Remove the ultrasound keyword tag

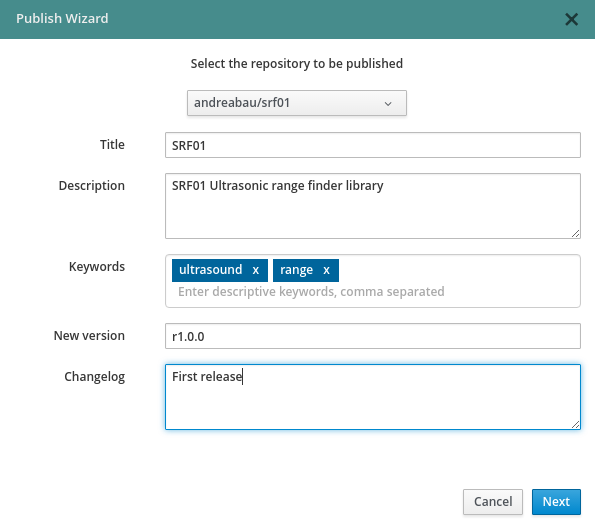pyautogui.click(x=256, y=270)
